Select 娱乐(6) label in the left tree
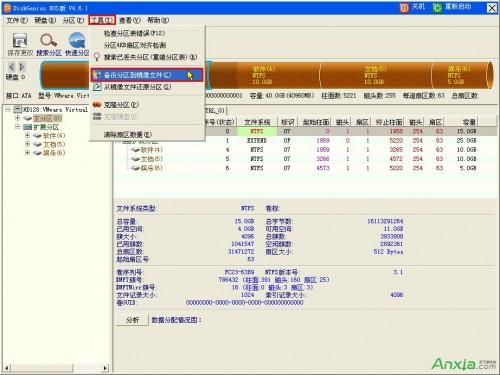 (x=54, y=153)
